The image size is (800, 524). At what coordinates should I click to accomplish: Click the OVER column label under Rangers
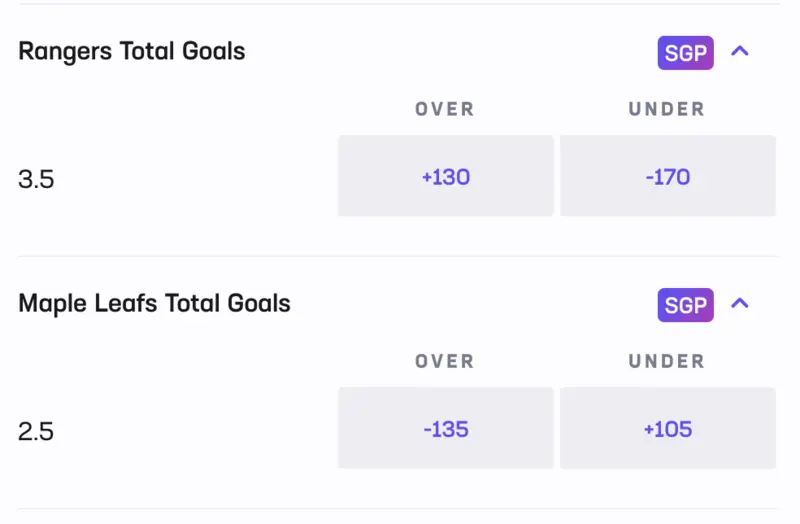(445, 109)
